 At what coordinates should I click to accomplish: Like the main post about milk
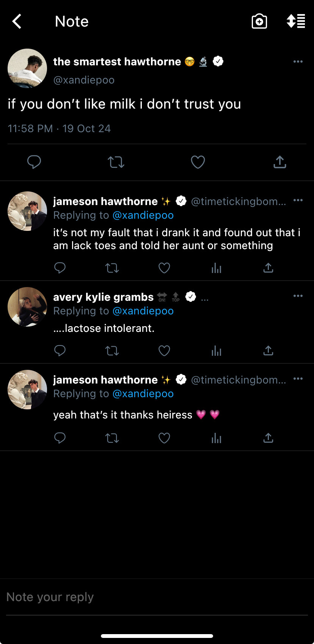(x=198, y=162)
